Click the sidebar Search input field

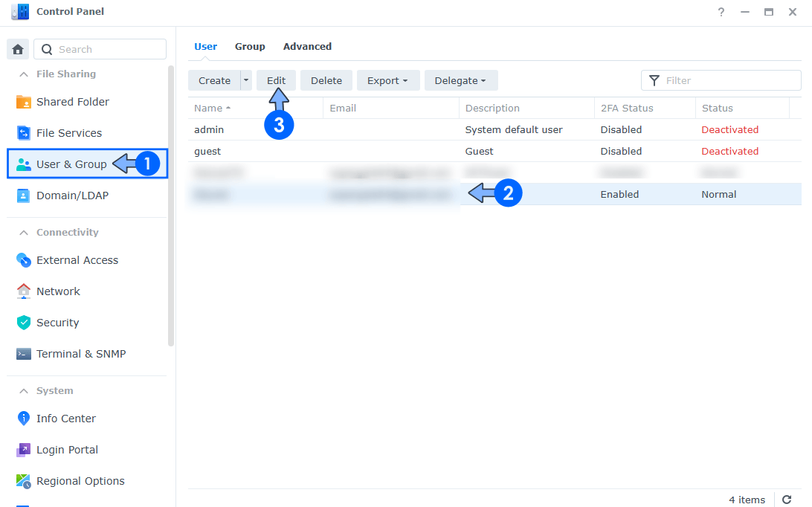coord(100,49)
